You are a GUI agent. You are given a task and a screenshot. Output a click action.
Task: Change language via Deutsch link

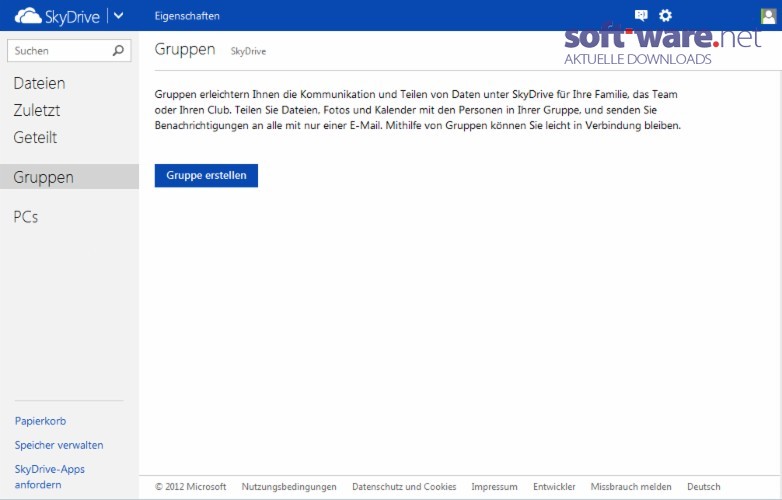pyautogui.click(x=704, y=487)
